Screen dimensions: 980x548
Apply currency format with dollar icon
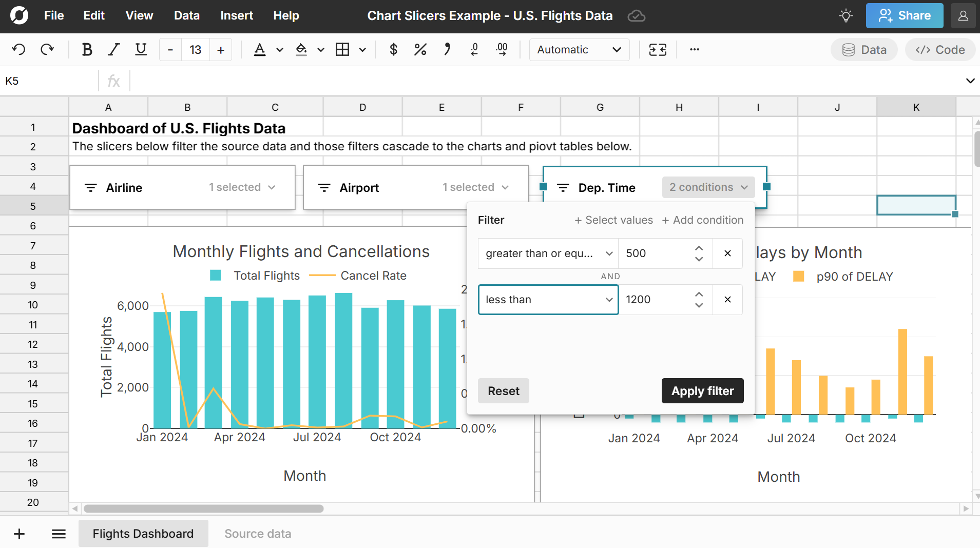pos(393,49)
